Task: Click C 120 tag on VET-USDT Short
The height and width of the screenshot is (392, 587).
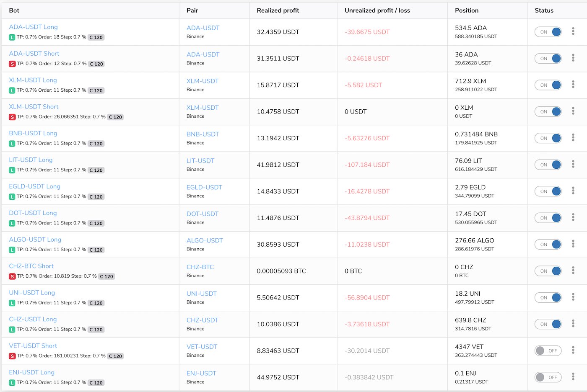Action: (x=115, y=356)
